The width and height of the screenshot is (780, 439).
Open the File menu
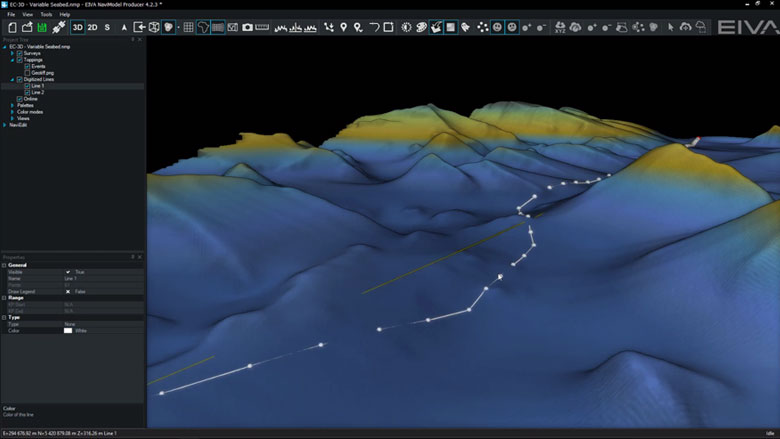point(12,15)
